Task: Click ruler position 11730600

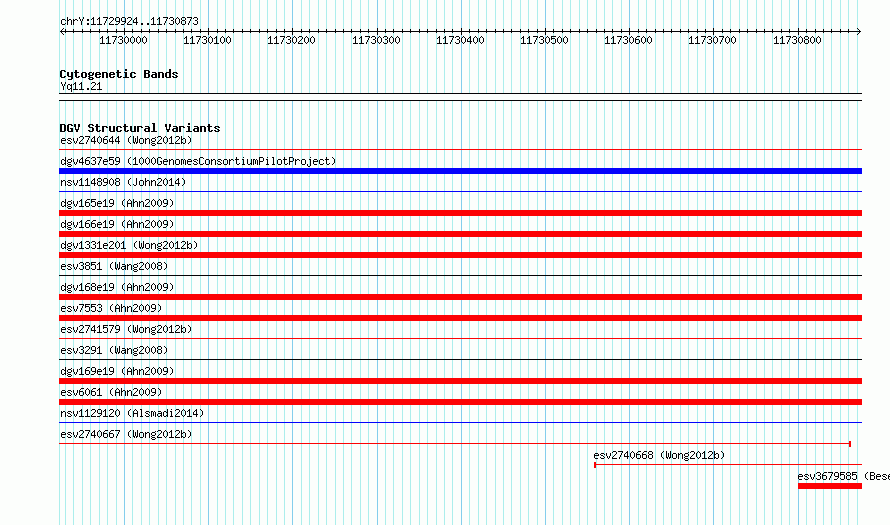Action: 628,40
